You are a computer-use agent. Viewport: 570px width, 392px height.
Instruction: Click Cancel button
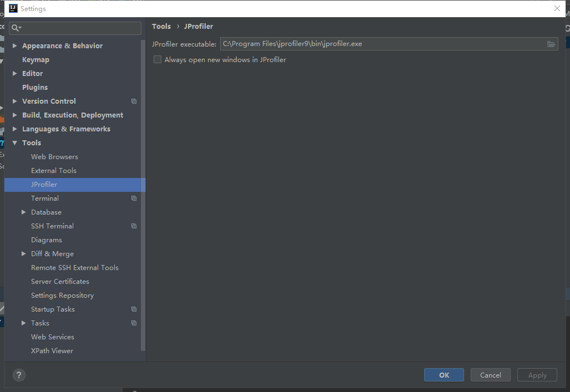point(490,375)
